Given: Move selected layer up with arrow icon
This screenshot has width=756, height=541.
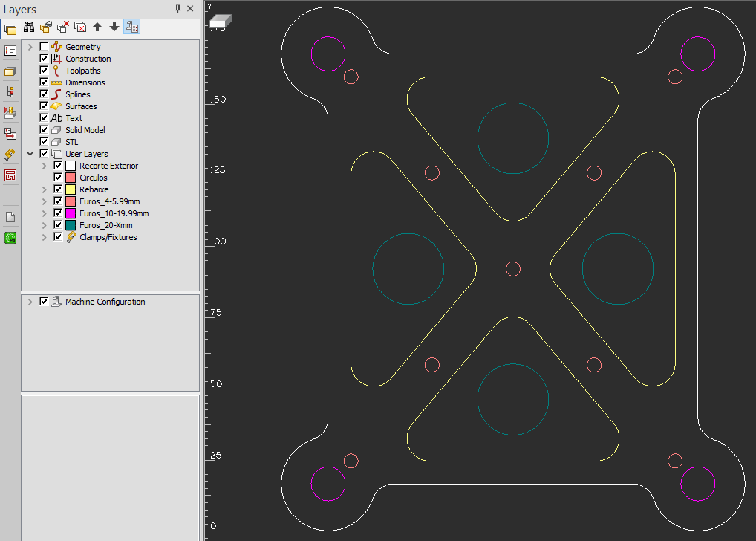Looking at the screenshot, I should [x=97, y=27].
